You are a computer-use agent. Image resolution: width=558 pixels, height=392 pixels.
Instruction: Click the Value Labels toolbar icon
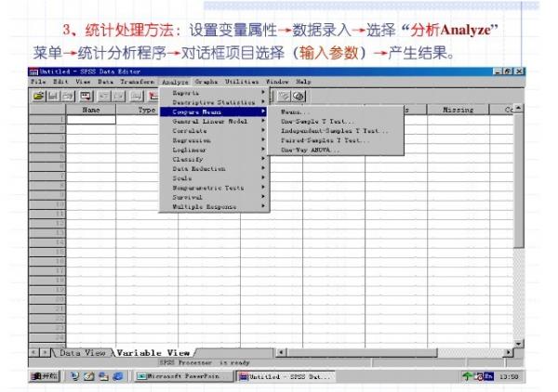[x=284, y=97]
